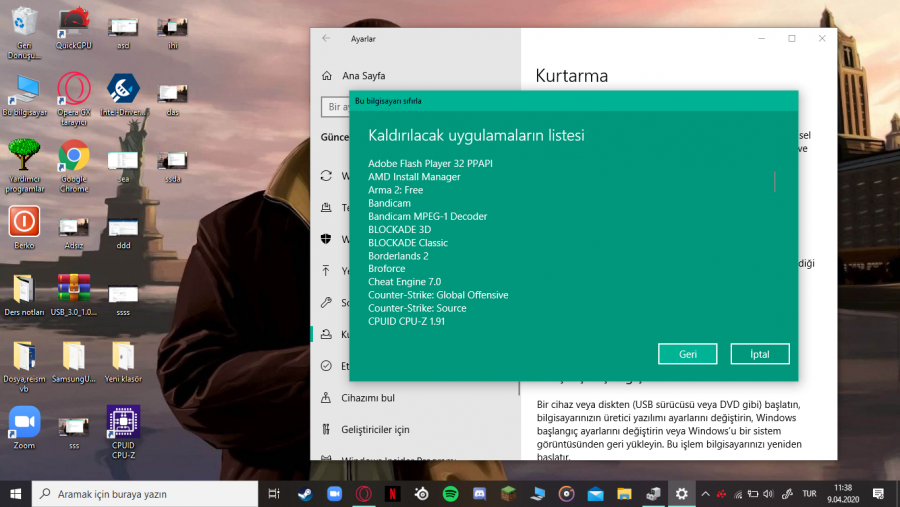Open Discord from the taskbar
900x507 pixels.
[x=479, y=494]
